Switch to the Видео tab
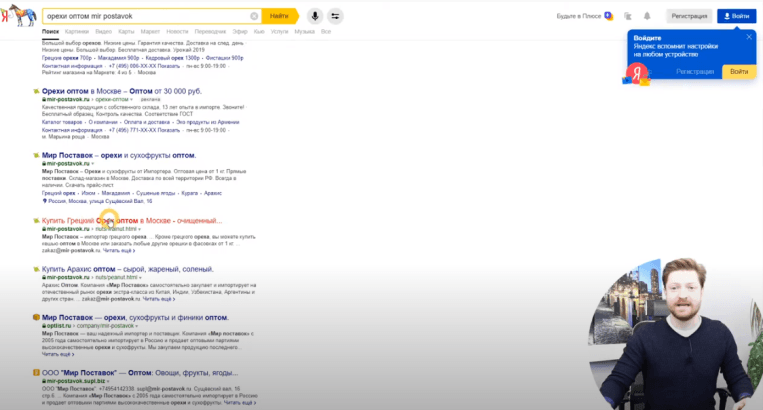 [x=104, y=32]
